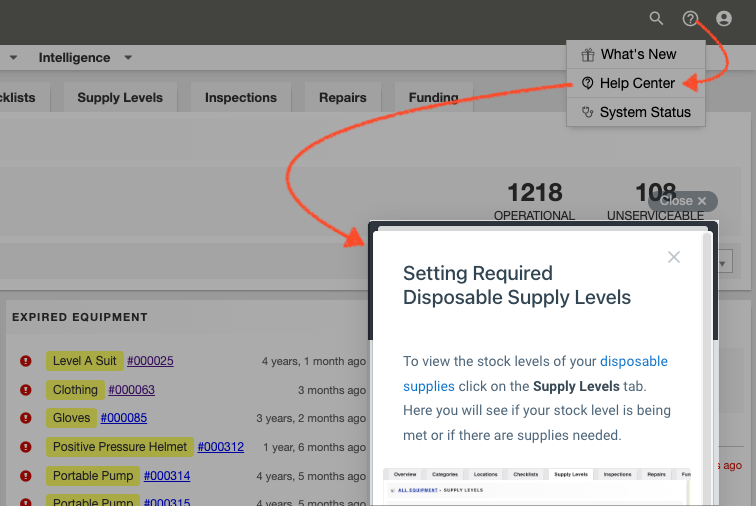
Task: Click the Close pill button above help panel
Action: 683,201
